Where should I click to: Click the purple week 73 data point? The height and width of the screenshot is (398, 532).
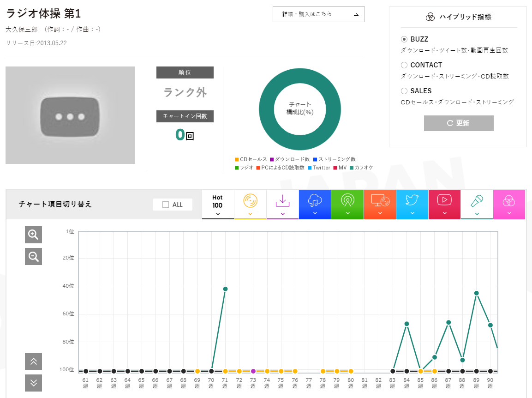[x=253, y=371]
